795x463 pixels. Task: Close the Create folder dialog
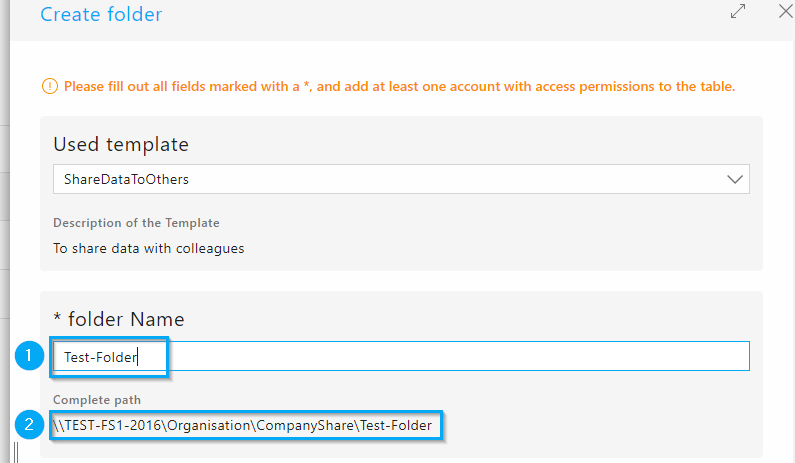click(785, 11)
